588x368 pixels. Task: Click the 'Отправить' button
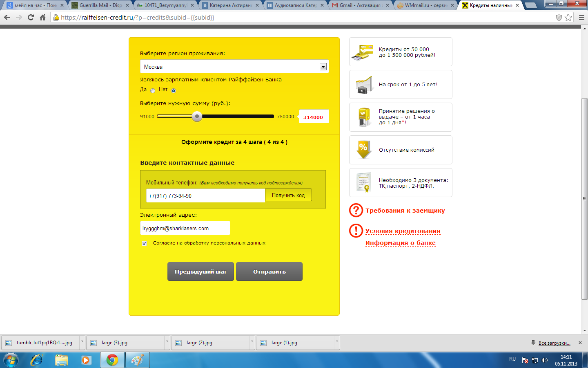point(269,272)
